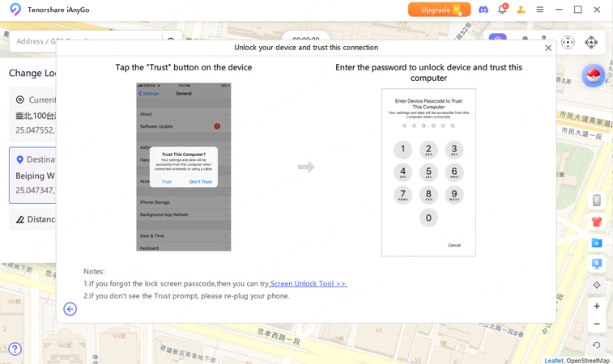Click the Trust This Computer phone illustration

(x=183, y=167)
